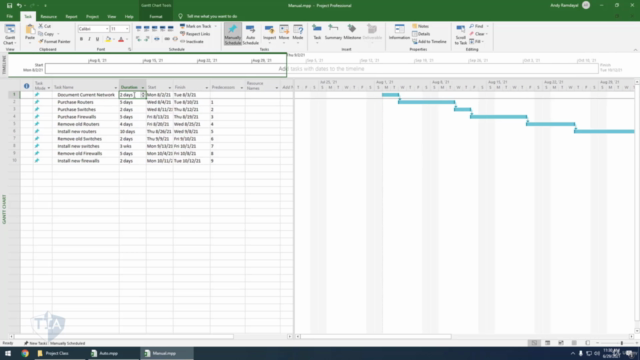640x360 pixels.
Task: Switch to Auto Schedule
Action: click(x=251, y=34)
